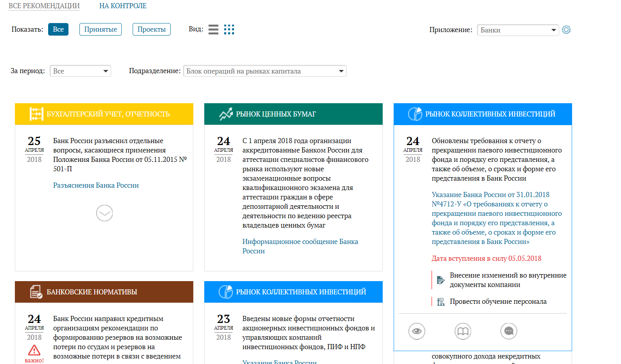
Task: Switch to grid view icon
Action: coord(229,30)
